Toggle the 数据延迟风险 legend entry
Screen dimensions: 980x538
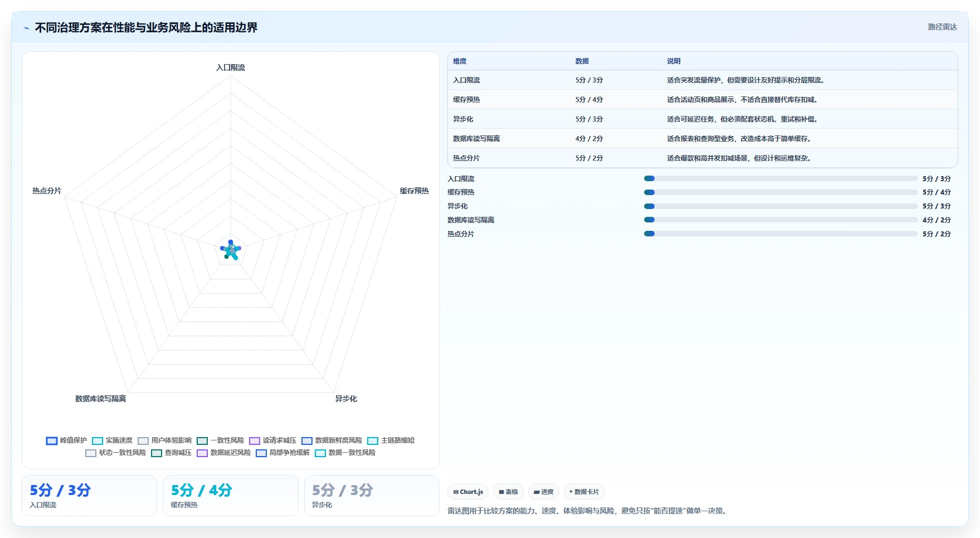pyautogui.click(x=223, y=453)
